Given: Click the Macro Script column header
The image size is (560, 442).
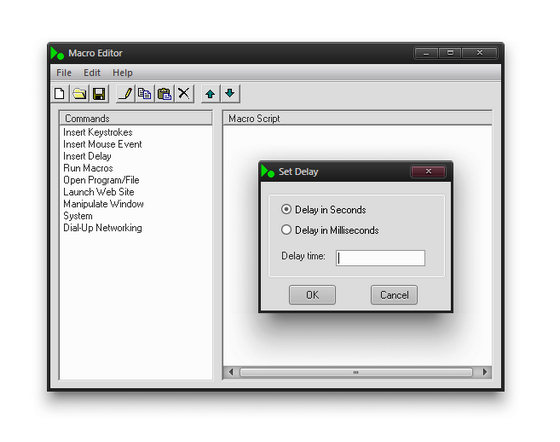Looking at the screenshot, I should click(x=358, y=118).
